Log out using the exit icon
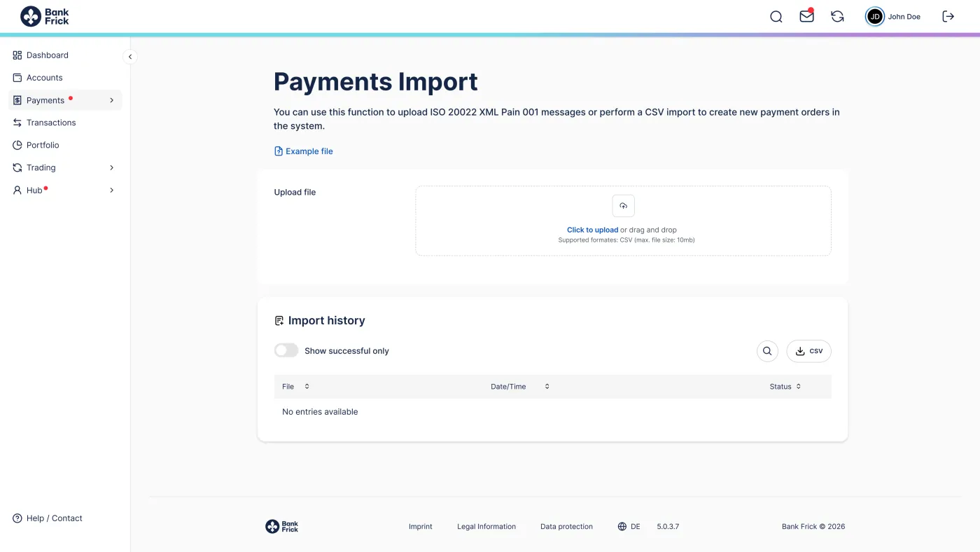 click(948, 16)
